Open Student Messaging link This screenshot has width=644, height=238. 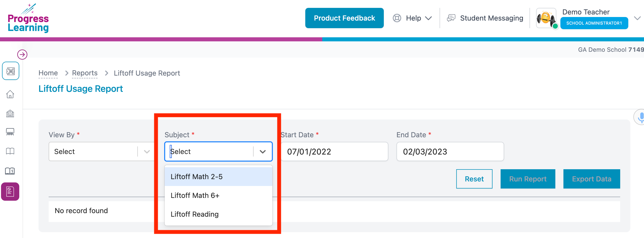[491, 18]
